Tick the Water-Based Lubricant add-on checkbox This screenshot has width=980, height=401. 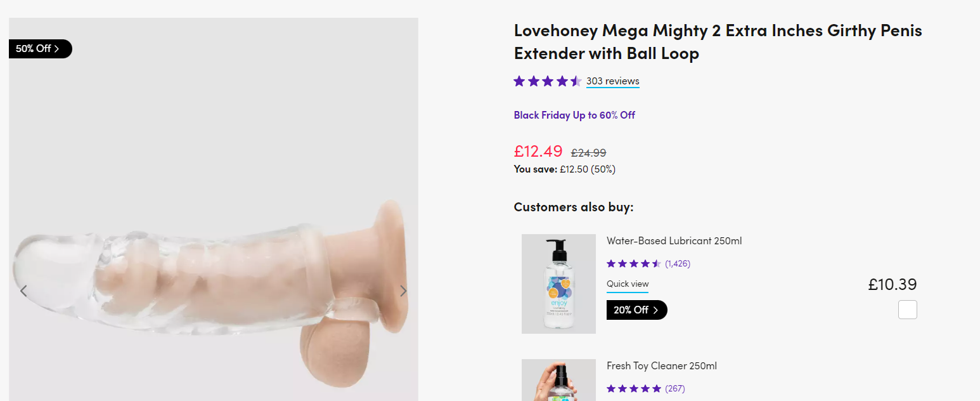(x=907, y=310)
